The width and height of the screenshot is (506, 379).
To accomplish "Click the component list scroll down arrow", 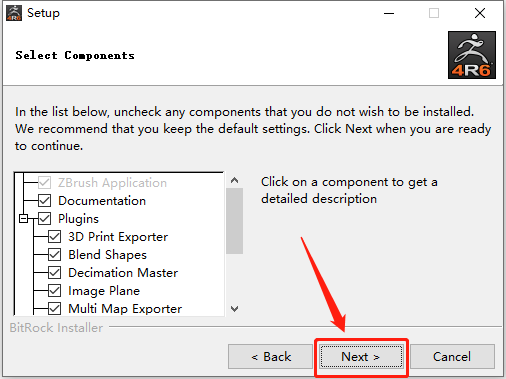I will pyautogui.click(x=234, y=309).
